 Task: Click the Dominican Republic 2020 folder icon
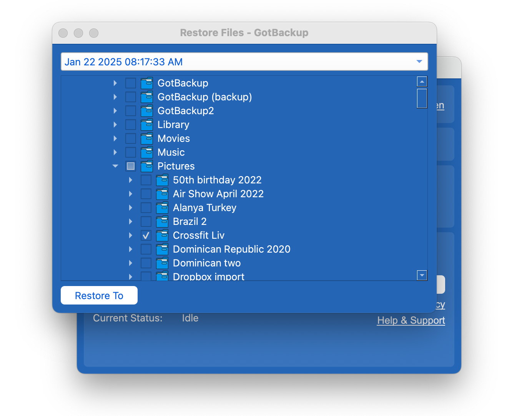[162, 249]
